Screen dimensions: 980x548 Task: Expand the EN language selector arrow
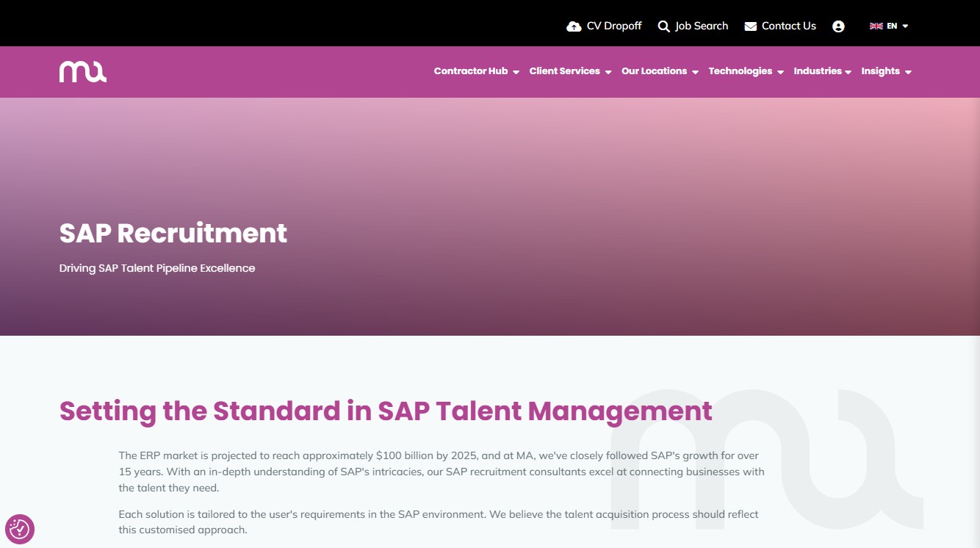[x=905, y=26]
